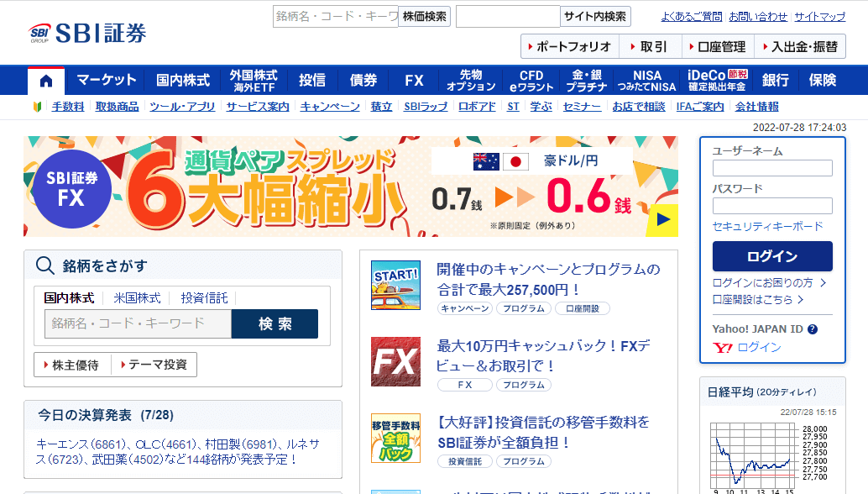Open the FX menu
Viewport: 868px width, 494px height.
pos(414,81)
